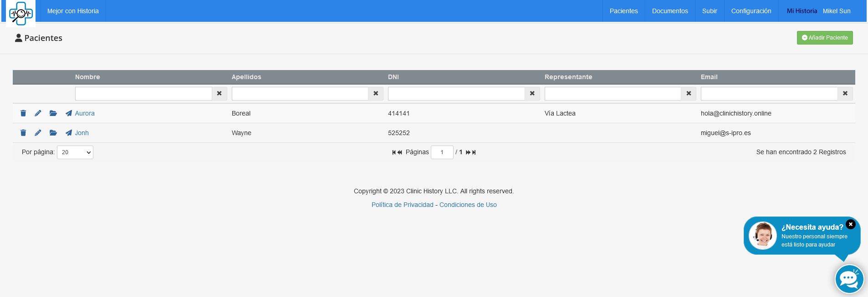Clear the DNI filter field
This screenshot has width=868, height=297.
point(532,94)
